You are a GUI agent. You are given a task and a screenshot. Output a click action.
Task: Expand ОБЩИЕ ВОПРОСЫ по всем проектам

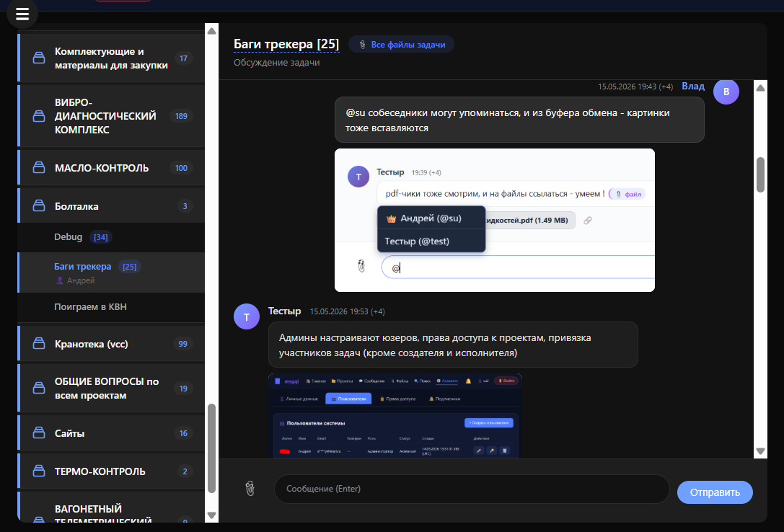pos(112,388)
